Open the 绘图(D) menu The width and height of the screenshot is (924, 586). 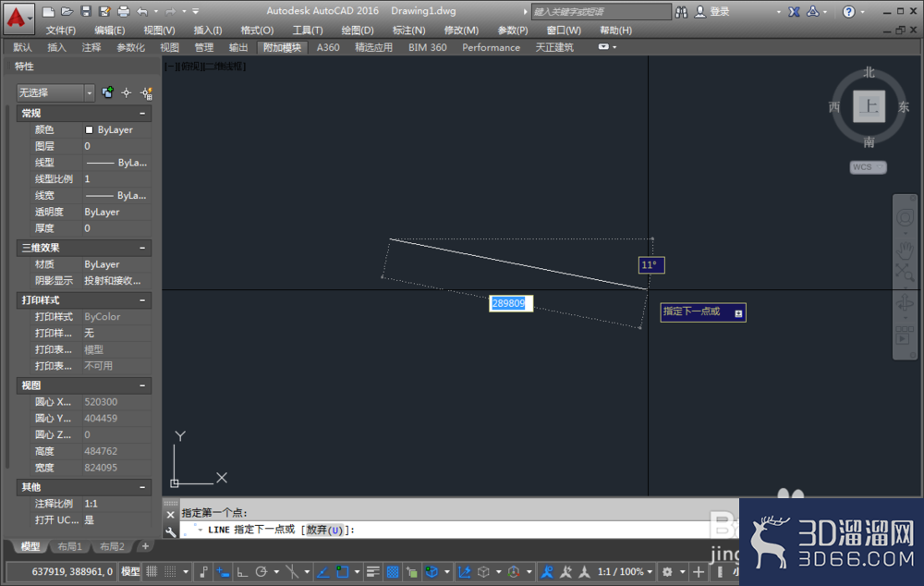[358, 31]
